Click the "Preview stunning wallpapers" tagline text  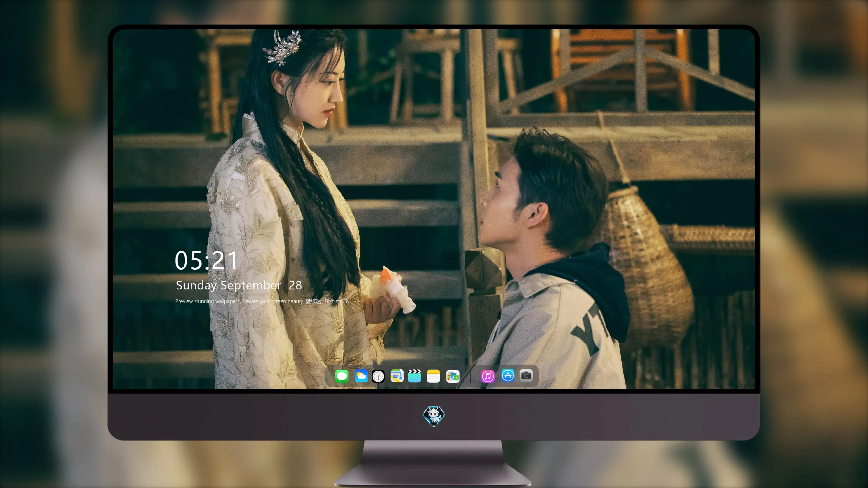[x=262, y=301]
